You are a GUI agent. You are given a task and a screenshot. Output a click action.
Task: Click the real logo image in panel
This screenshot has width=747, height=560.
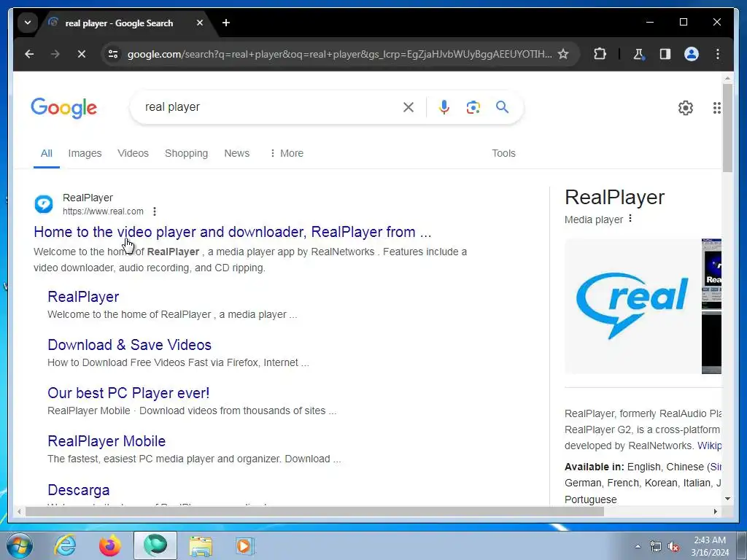coord(632,306)
